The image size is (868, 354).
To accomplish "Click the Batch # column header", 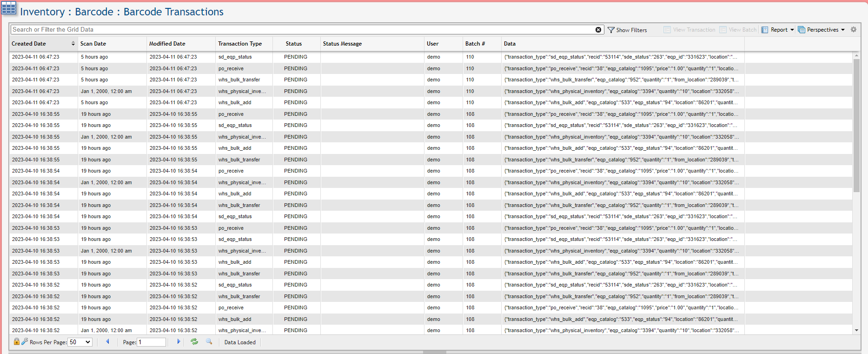I will point(475,44).
